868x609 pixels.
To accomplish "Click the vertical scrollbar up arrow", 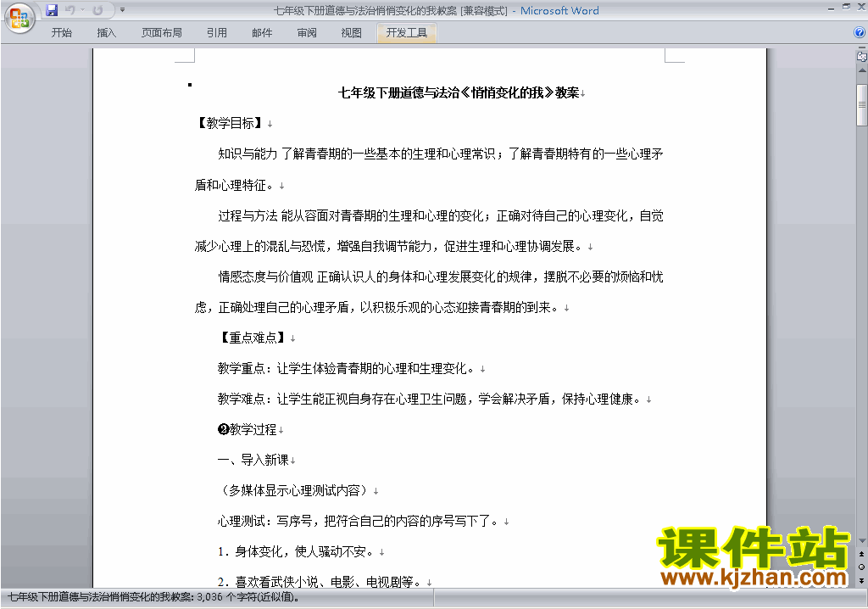I will pos(861,71).
